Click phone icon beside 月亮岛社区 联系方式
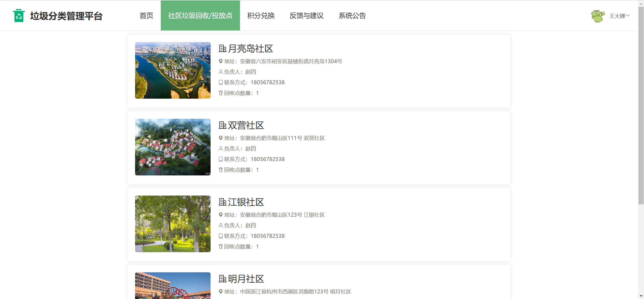 coord(221,83)
